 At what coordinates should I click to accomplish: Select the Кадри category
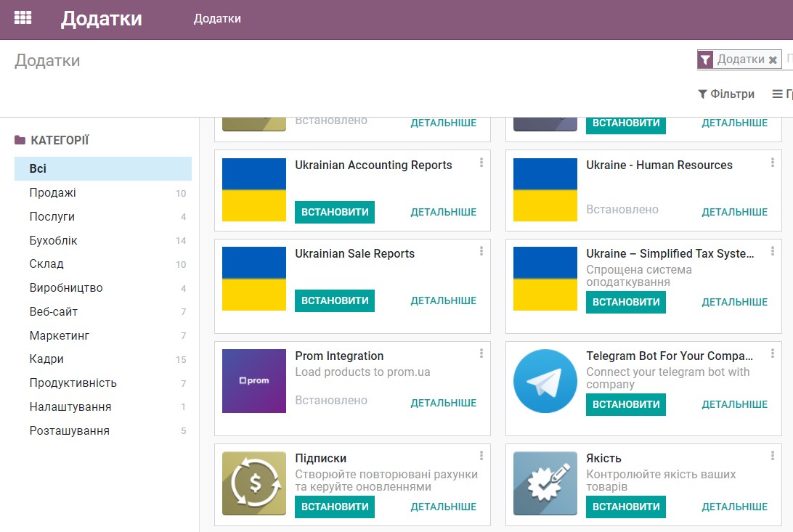click(x=46, y=359)
